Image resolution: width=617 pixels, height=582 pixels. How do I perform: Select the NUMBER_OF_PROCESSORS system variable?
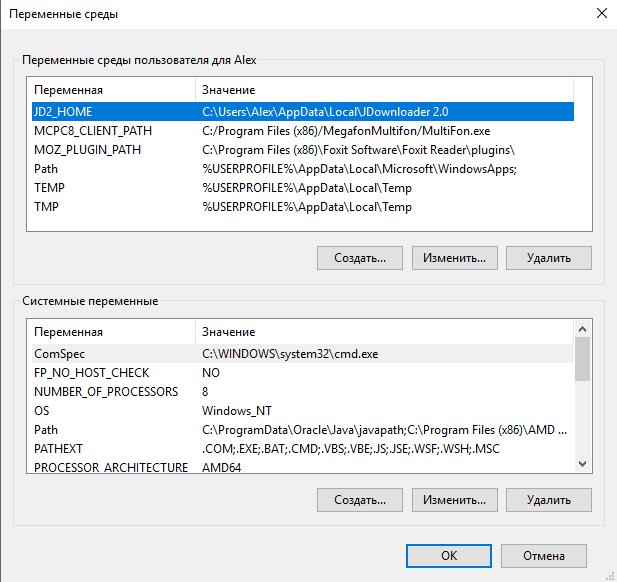tap(106, 391)
